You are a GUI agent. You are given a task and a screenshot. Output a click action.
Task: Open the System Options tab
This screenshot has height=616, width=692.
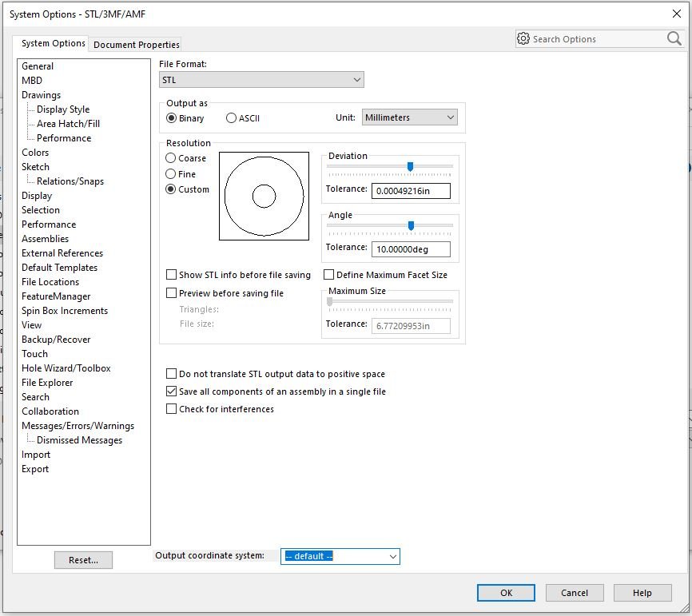click(53, 44)
